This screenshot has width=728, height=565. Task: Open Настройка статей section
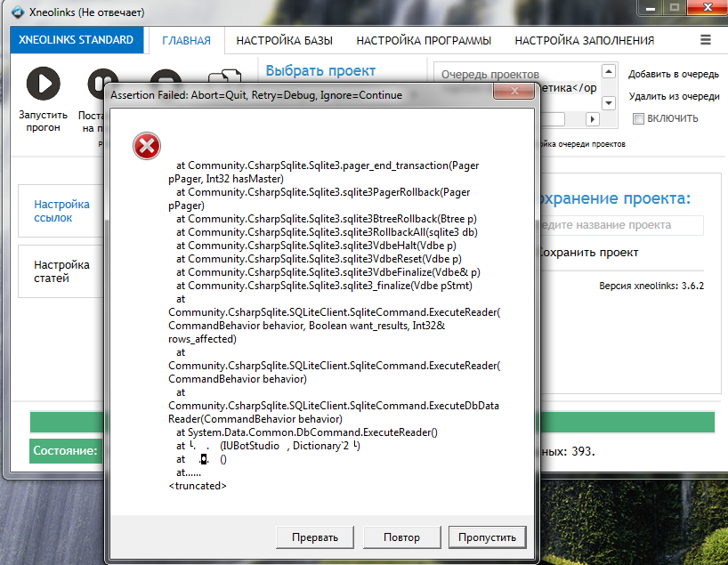click(x=61, y=271)
